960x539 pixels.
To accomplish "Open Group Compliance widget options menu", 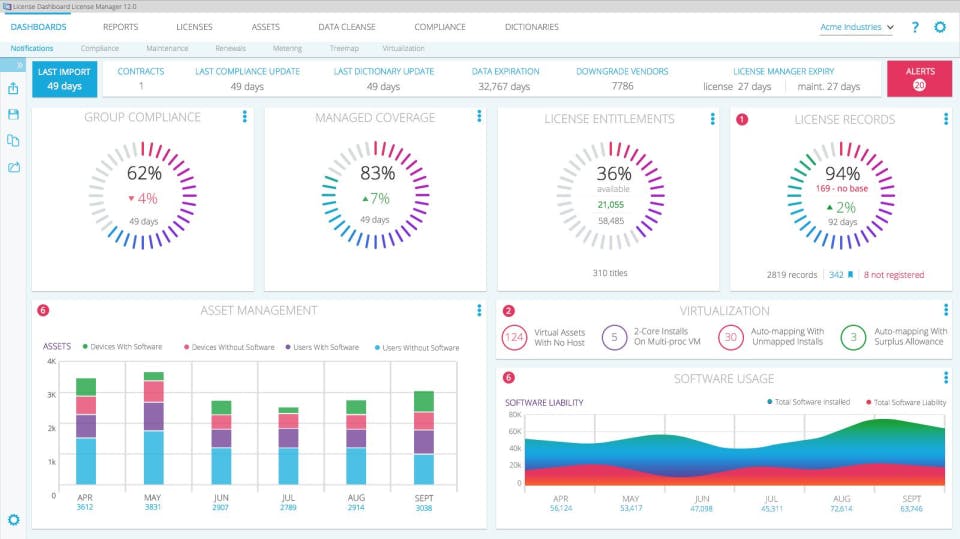I will click(244, 116).
